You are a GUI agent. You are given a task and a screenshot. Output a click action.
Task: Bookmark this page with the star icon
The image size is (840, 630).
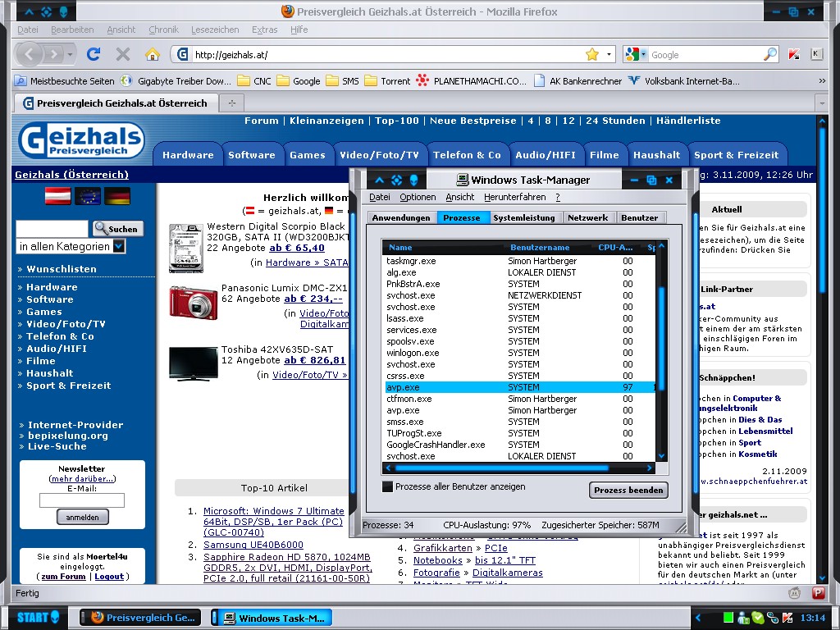point(592,54)
